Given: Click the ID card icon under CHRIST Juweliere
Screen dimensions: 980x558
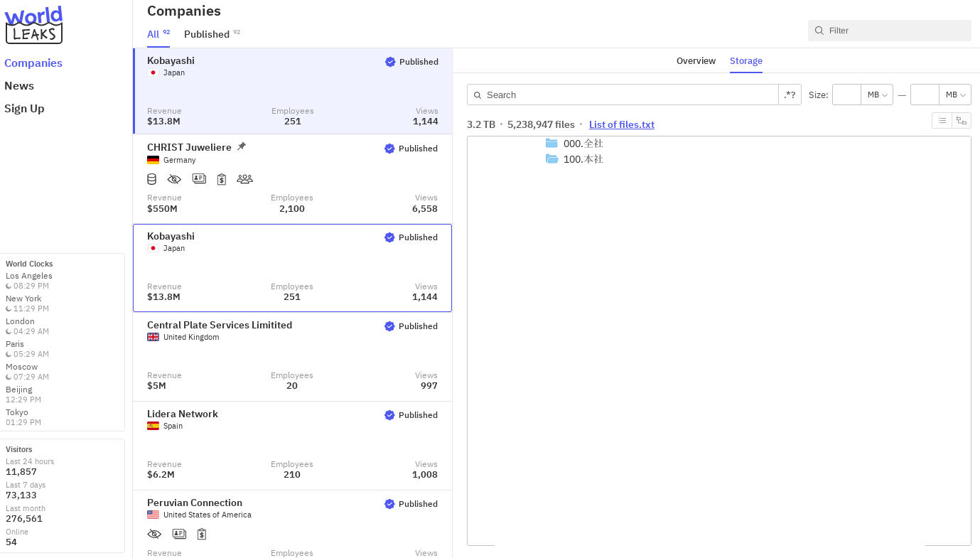Looking at the screenshot, I should pos(199,179).
